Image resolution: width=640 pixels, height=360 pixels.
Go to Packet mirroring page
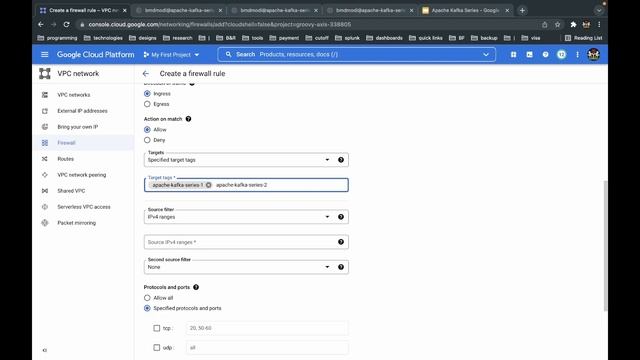[x=77, y=223]
